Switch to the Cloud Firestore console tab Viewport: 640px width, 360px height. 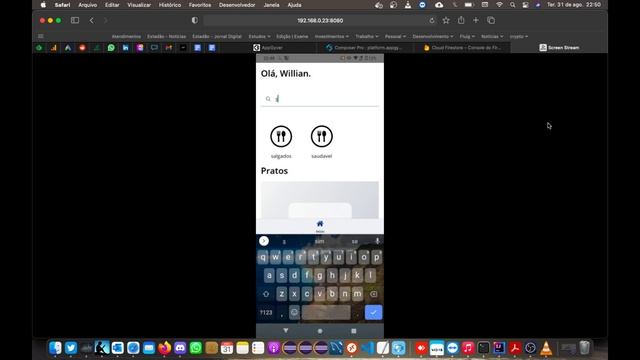point(462,48)
